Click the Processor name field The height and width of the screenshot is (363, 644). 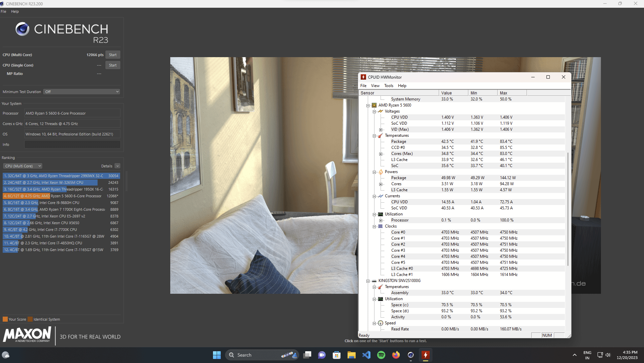72,113
